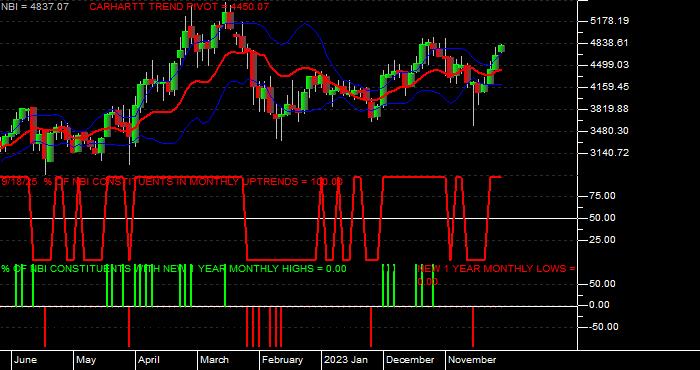700x370 pixels.
Task: Click the New 1 Year Monthly Lows label
Action: (x=496, y=275)
